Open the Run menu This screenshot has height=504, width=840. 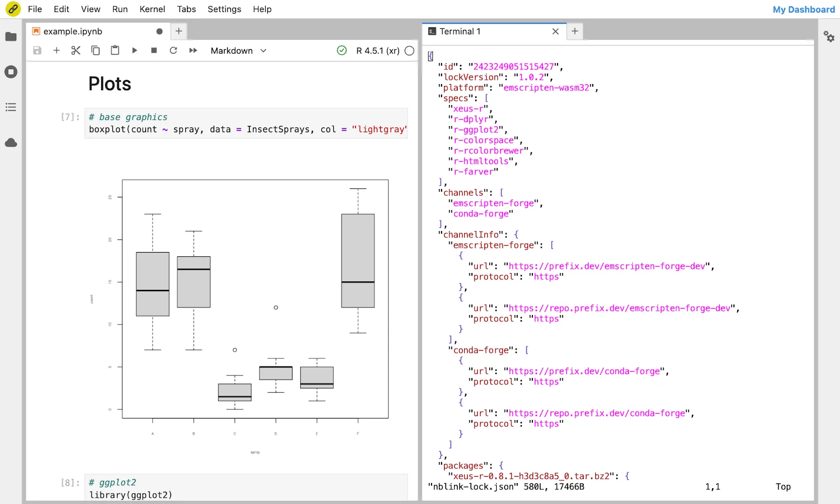click(120, 9)
